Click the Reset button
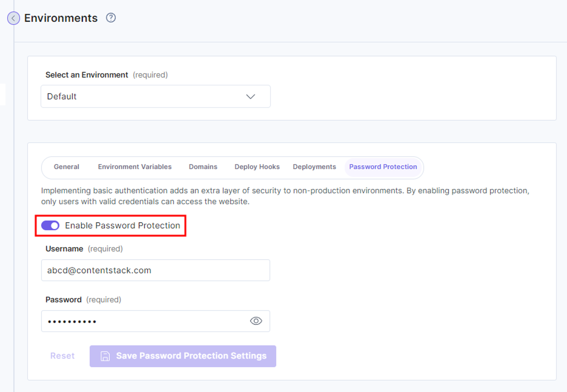This screenshot has width=567, height=392. (x=62, y=356)
